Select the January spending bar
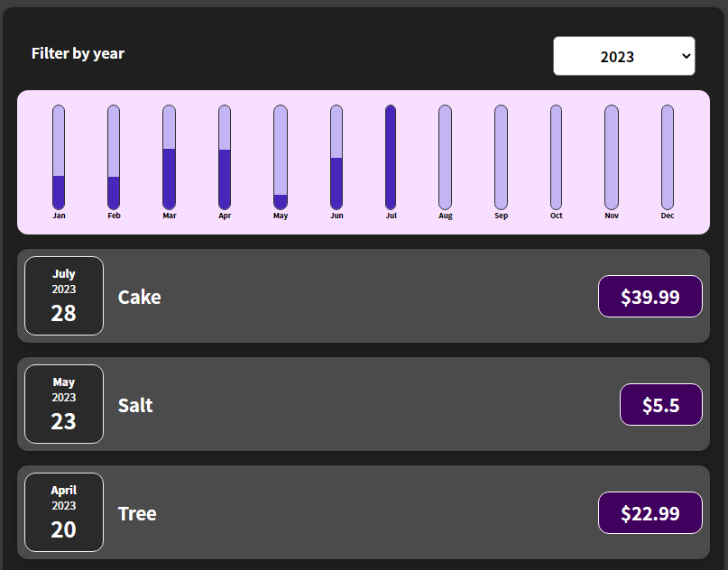 pos(59,158)
